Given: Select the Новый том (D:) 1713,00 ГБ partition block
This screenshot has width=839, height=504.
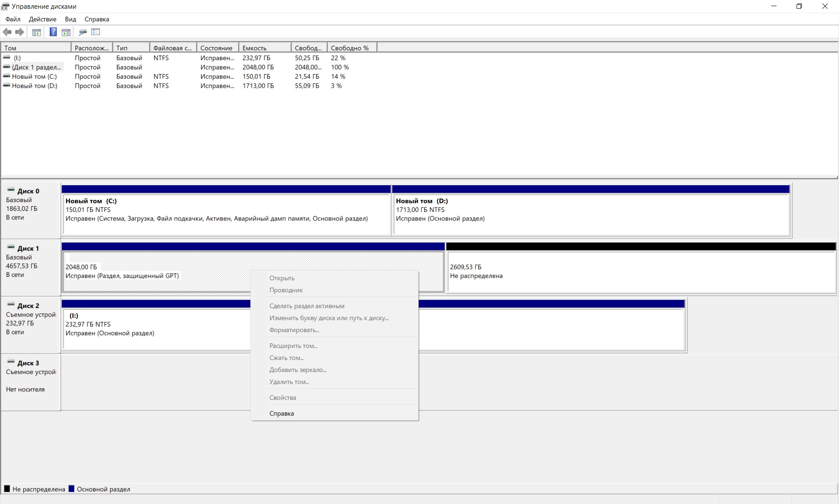Looking at the screenshot, I should (x=591, y=211).
